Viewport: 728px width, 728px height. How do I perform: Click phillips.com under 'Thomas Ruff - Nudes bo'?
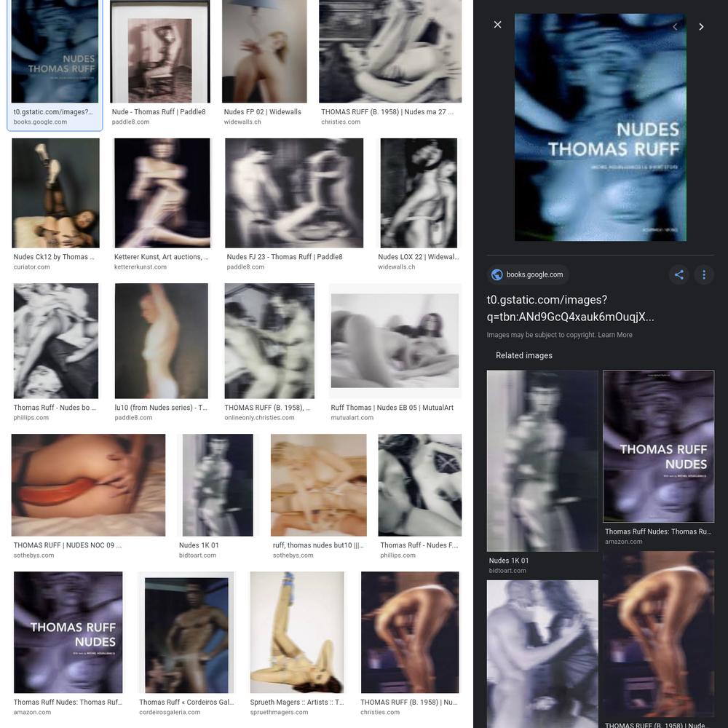[31, 417]
